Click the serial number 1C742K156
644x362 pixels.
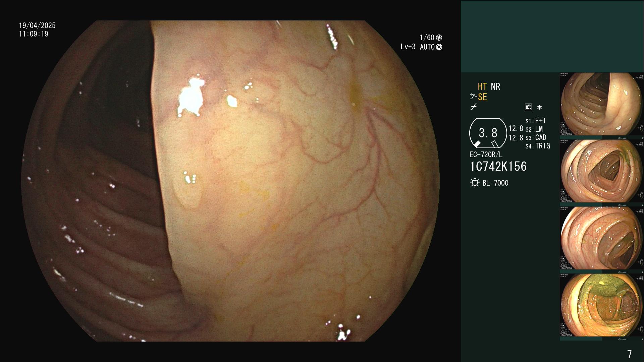(x=498, y=167)
